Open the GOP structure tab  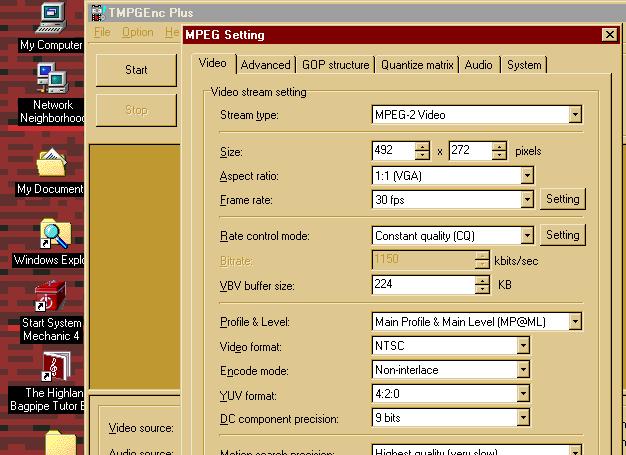point(335,65)
